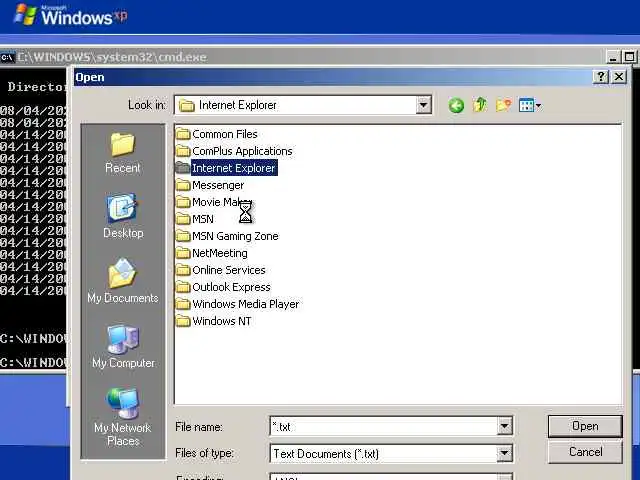
Task: Select the Windows Media Player folder icon
Action: (x=183, y=304)
